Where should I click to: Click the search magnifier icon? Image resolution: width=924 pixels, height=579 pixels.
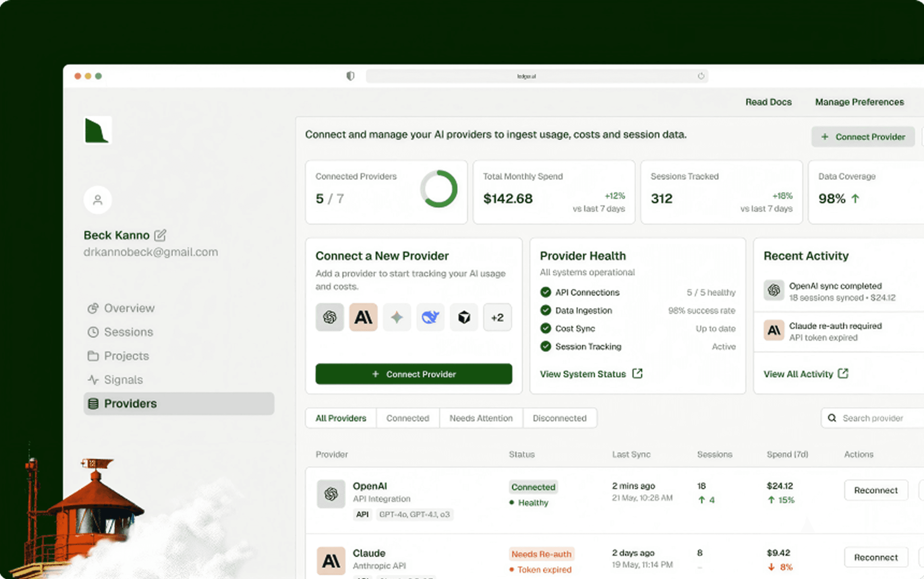[832, 418]
